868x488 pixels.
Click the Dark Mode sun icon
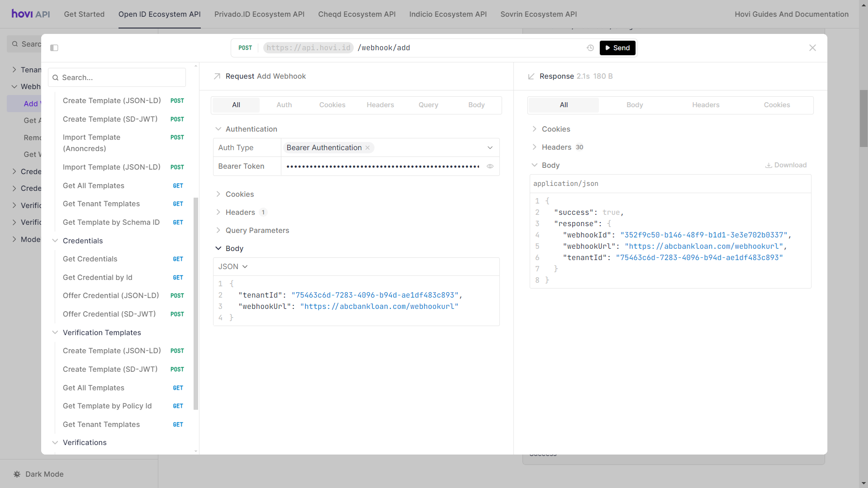tap(17, 474)
